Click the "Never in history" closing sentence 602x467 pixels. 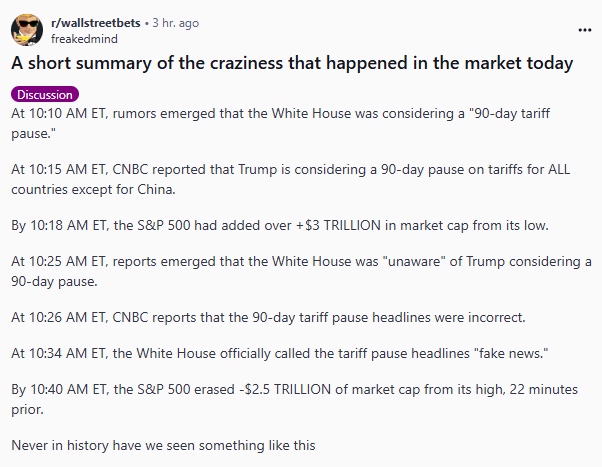(x=164, y=443)
